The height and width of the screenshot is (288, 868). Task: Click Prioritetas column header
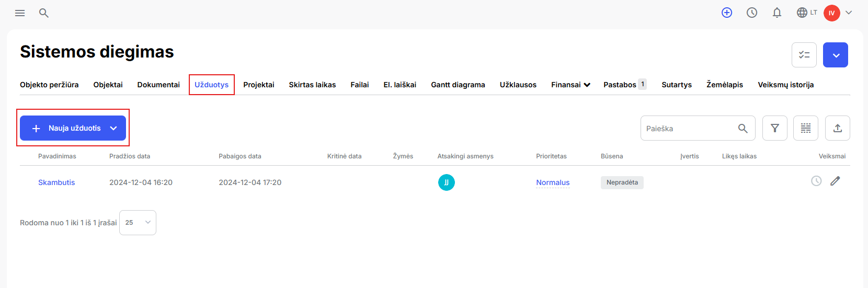pyautogui.click(x=551, y=156)
